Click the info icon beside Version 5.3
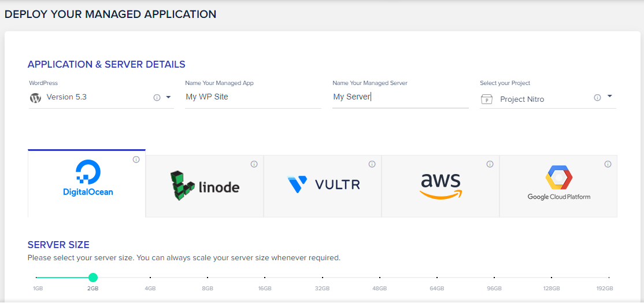The width and height of the screenshot is (644, 303). click(157, 98)
